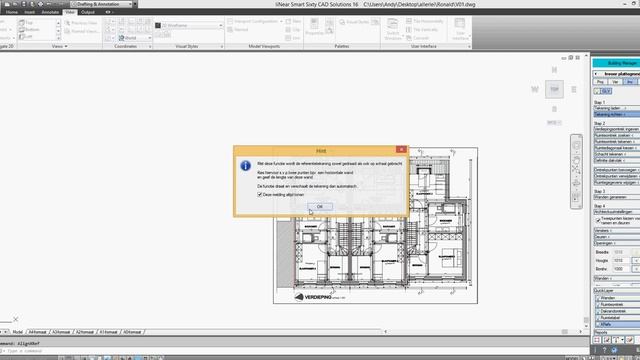Click the blue info icon in Hint dialog
This screenshot has width=640, height=360.
point(245,166)
